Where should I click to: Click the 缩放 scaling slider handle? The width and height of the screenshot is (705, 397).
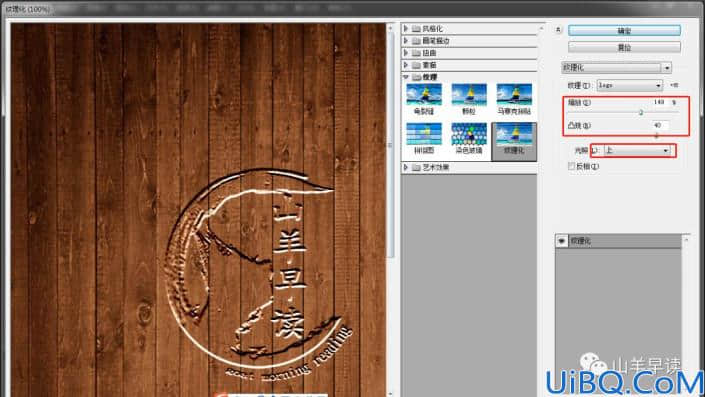pos(641,112)
